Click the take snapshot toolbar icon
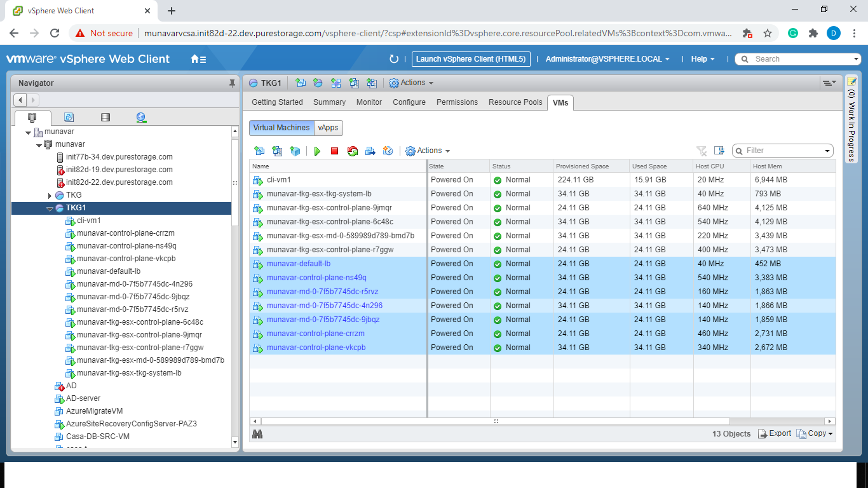Viewport: 868px width, 488px height. tap(388, 151)
